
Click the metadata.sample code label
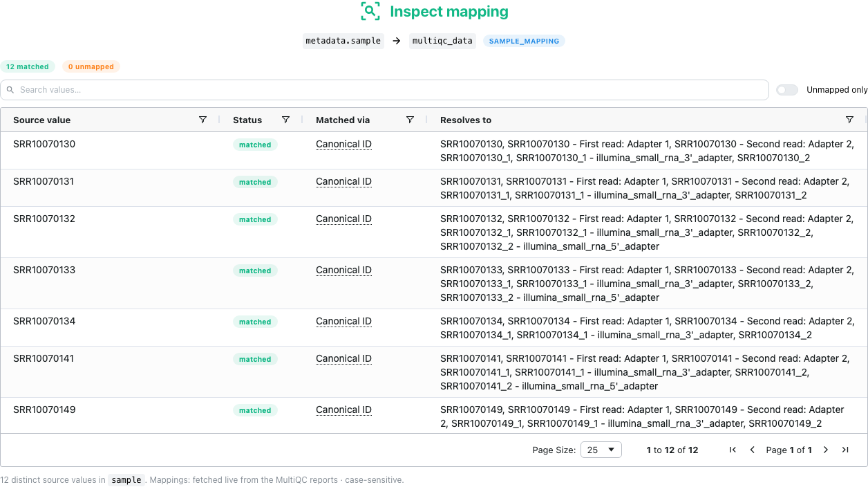coord(343,41)
